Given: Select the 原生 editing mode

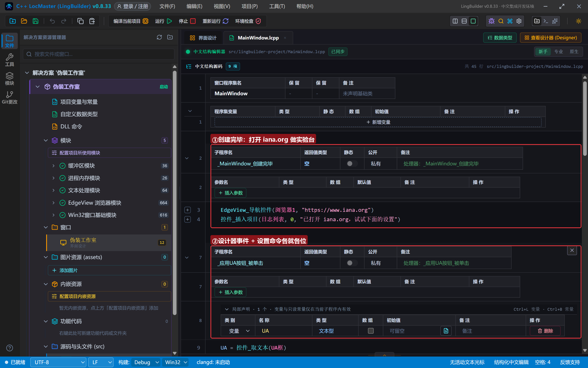Looking at the screenshot, I should pos(574,52).
